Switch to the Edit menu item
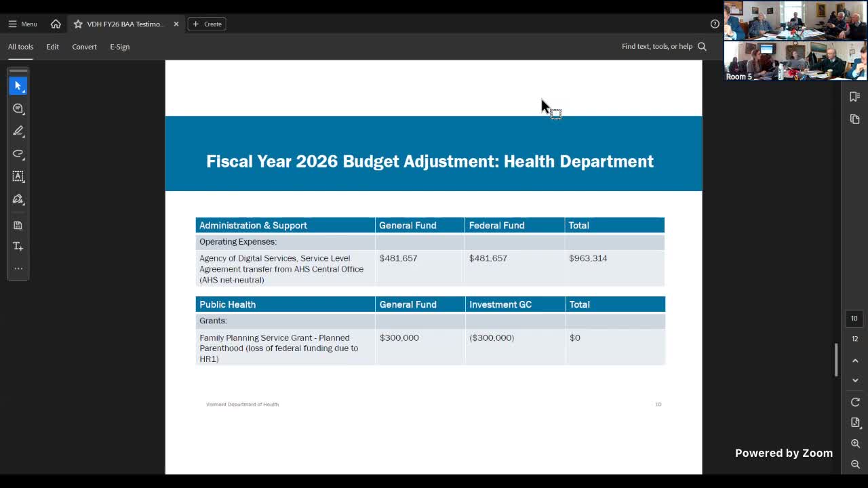The width and height of the screenshot is (868, 488). [52, 47]
